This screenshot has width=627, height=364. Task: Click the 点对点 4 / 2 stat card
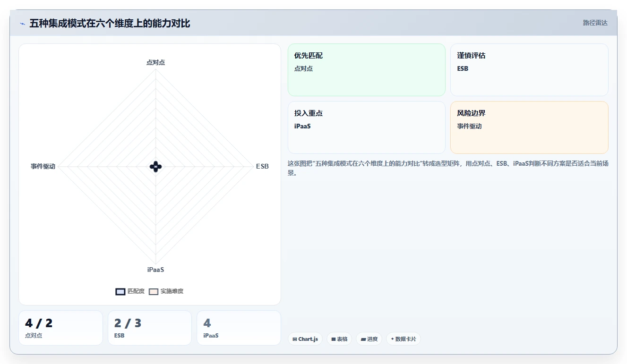tap(60, 328)
